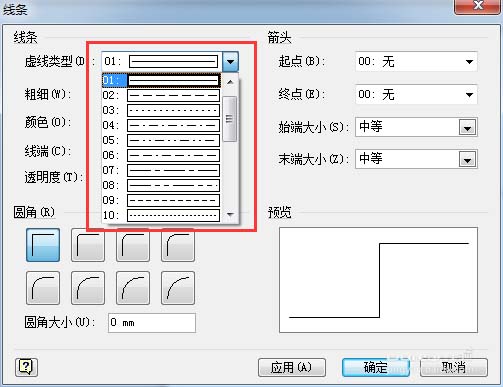Select dash type 10 fine dotted line
This screenshot has height=387, width=503.
pyautogui.click(x=161, y=215)
